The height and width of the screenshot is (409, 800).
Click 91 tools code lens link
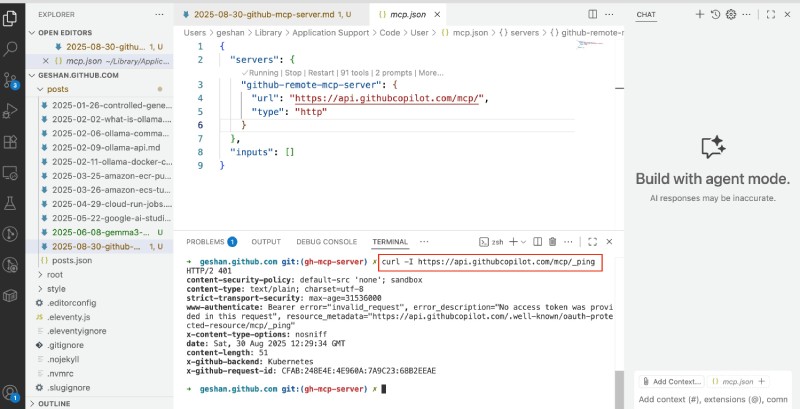[355, 73]
